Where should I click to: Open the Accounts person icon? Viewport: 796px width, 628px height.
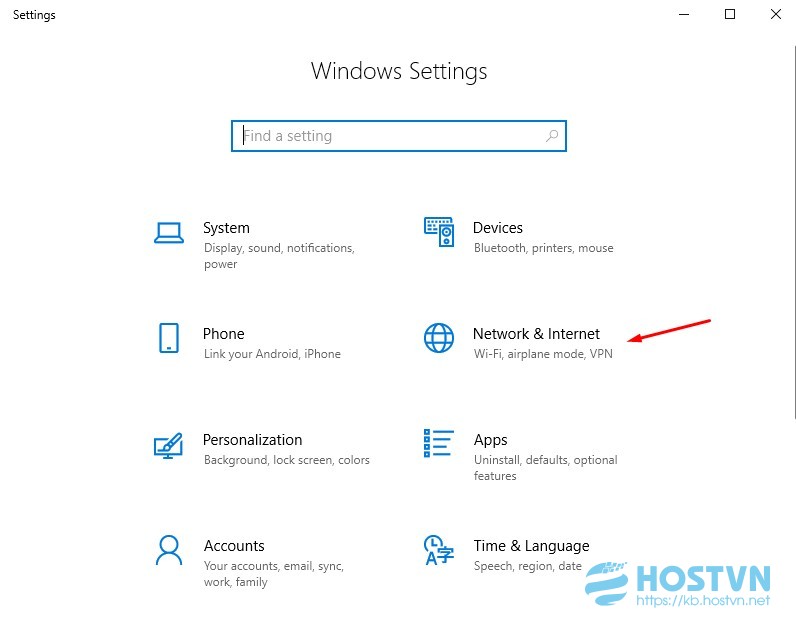[169, 550]
